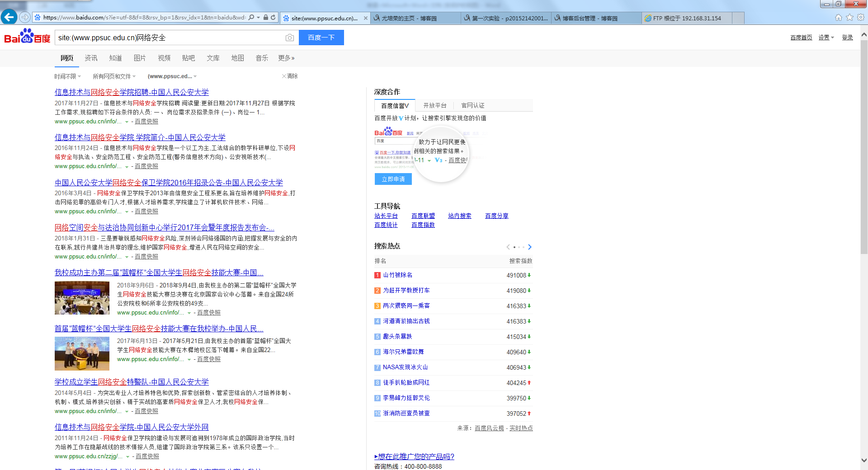Focus the Baidu search input field

tap(170, 38)
